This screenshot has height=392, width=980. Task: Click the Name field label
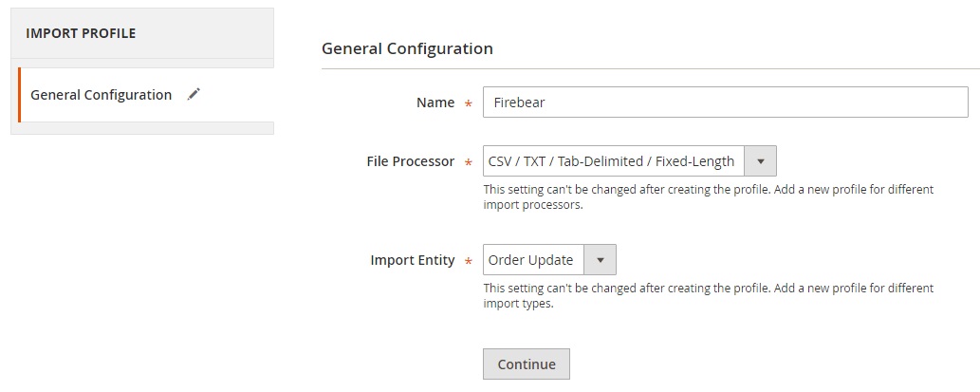tap(435, 103)
